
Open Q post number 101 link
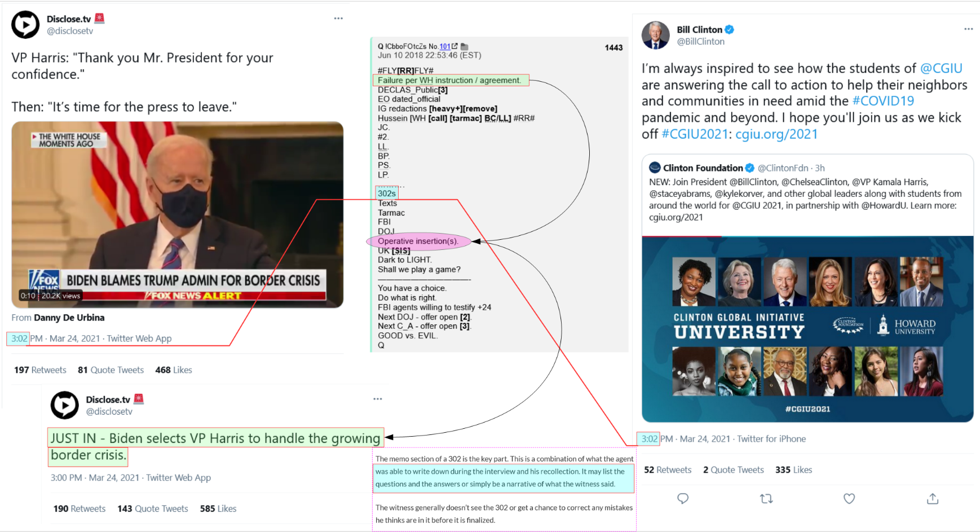point(445,46)
